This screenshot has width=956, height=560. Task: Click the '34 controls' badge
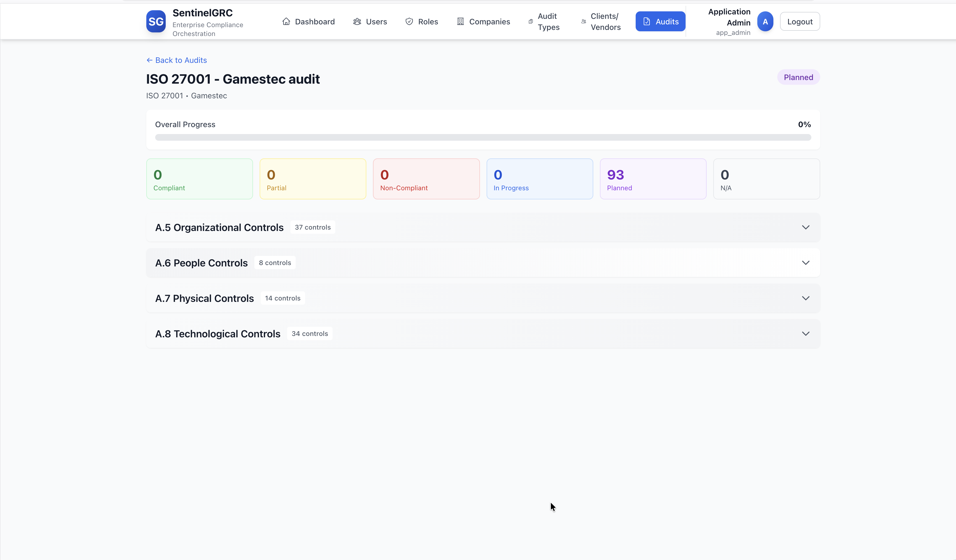310,334
